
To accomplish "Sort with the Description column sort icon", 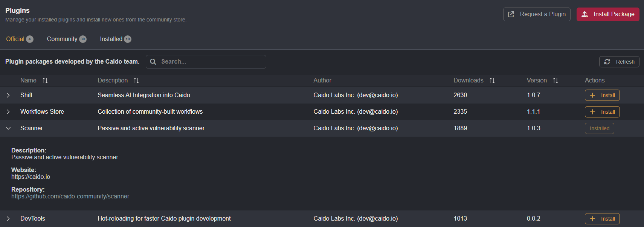I will tap(136, 80).
